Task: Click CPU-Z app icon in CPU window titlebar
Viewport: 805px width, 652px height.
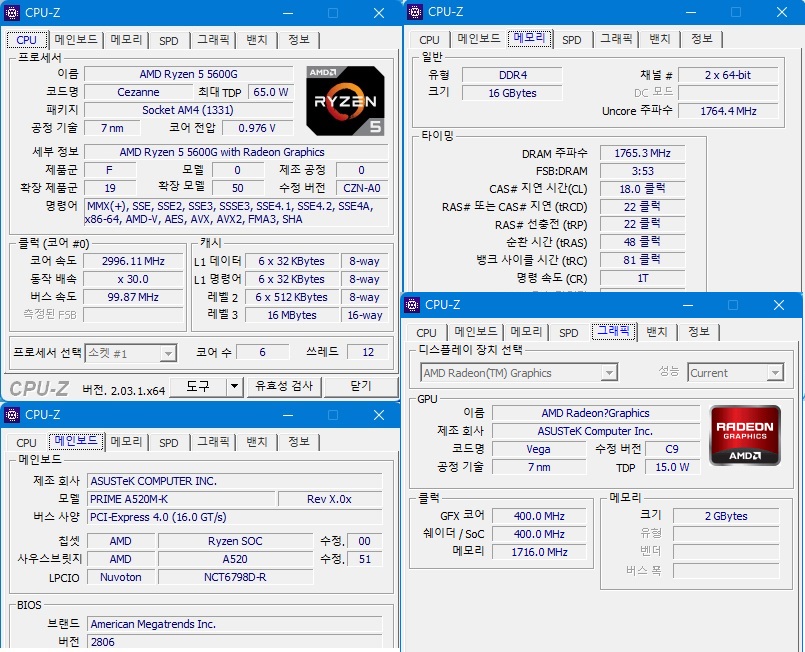Action: (x=12, y=13)
